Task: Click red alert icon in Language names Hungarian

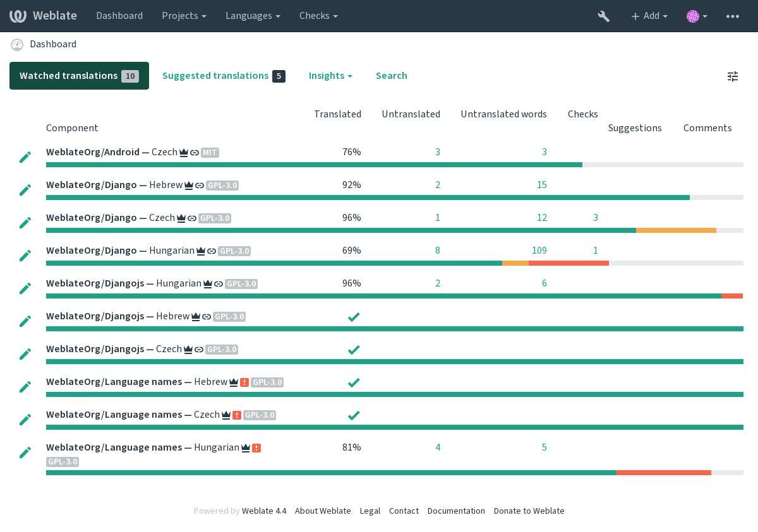Action: pos(256,448)
